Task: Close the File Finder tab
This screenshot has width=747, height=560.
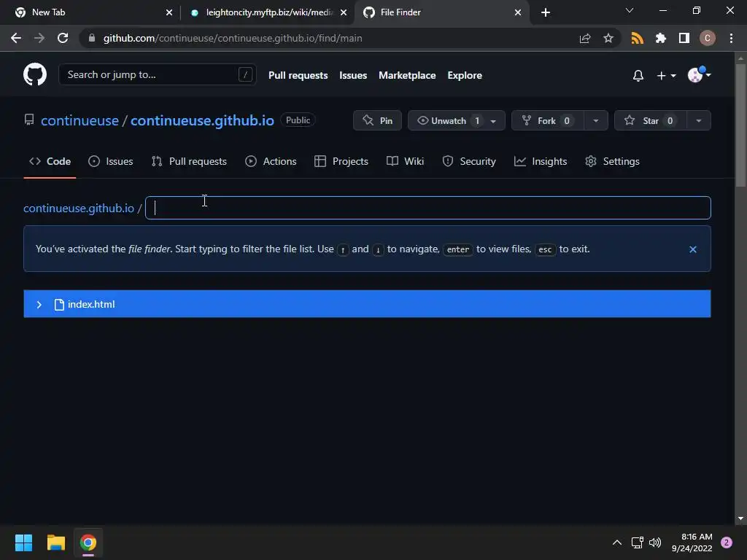Action: [518, 12]
